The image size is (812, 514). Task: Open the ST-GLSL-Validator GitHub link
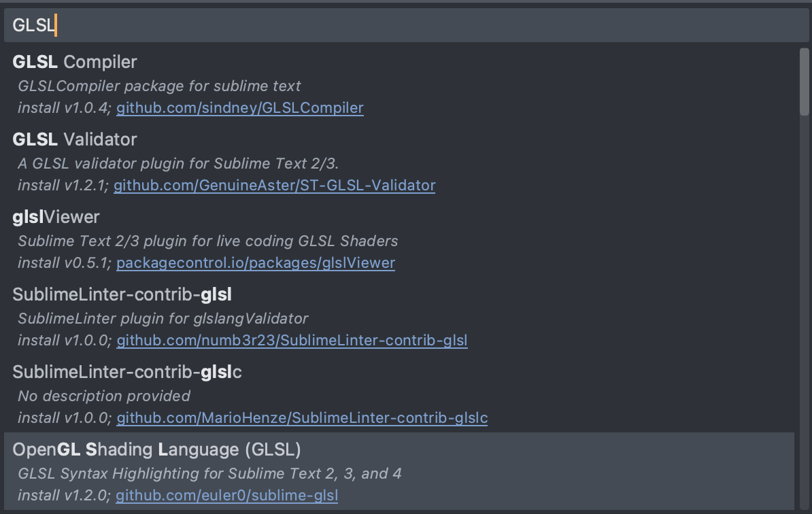pyautogui.click(x=275, y=185)
